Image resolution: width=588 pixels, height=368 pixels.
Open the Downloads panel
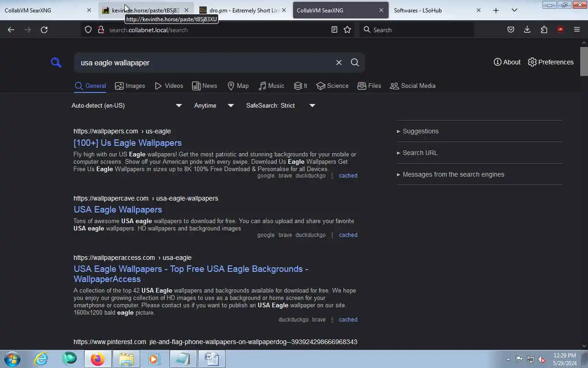(x=527, y=29)
